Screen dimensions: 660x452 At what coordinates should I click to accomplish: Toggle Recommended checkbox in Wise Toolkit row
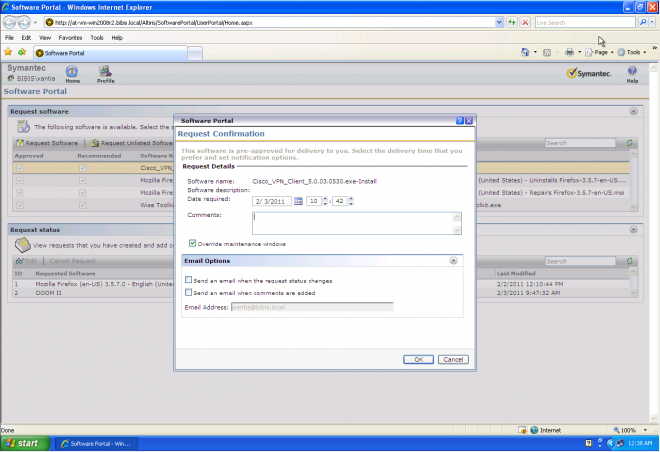pyautogui.click(x=82, y=205)
